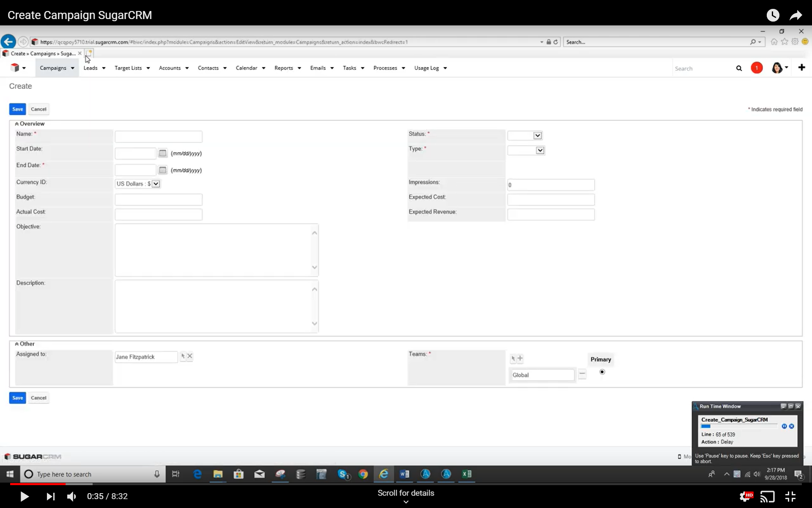Skip to the next video

click(50, 496)
